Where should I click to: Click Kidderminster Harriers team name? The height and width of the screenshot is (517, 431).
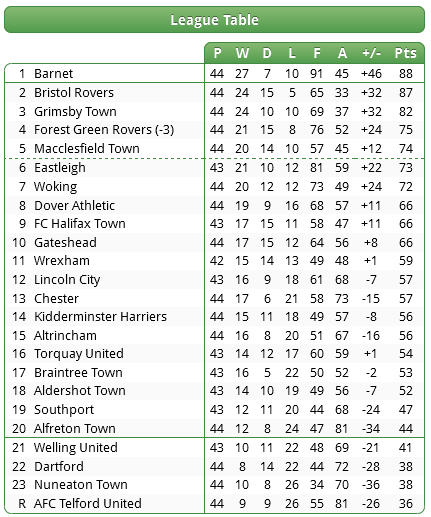(100, 317)
